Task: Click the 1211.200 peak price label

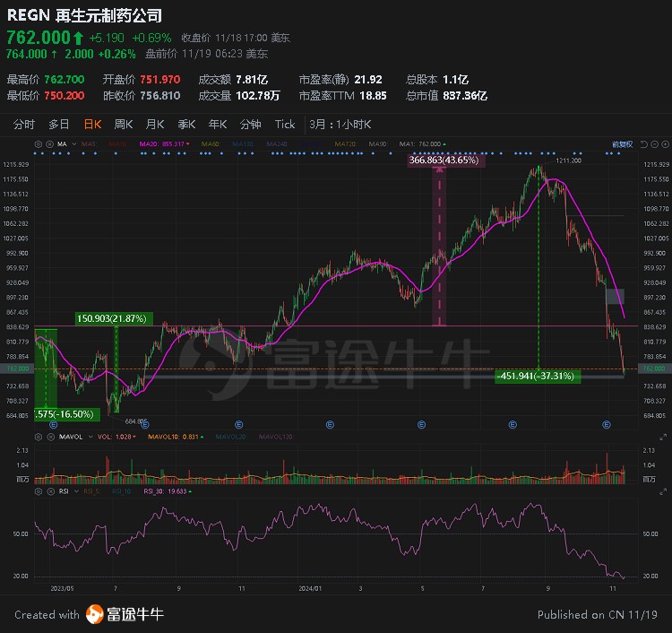Action: [x=568, y=160]
